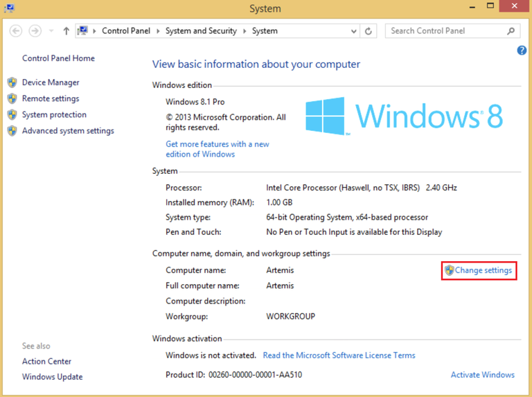This screenshot has height=397, width=532.
Task: Expand the chevron after Control Panel breadcrumb
Action: tap(159, 31)
